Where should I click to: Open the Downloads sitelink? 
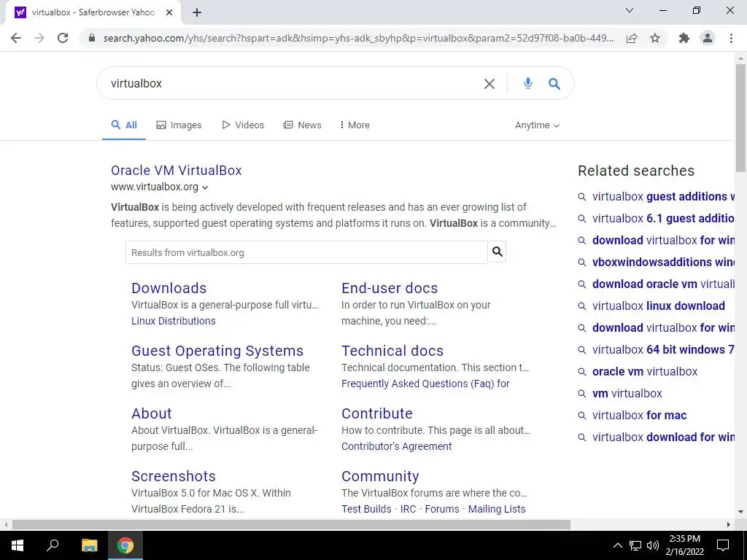pyautogui.click(x=169, y=288)
